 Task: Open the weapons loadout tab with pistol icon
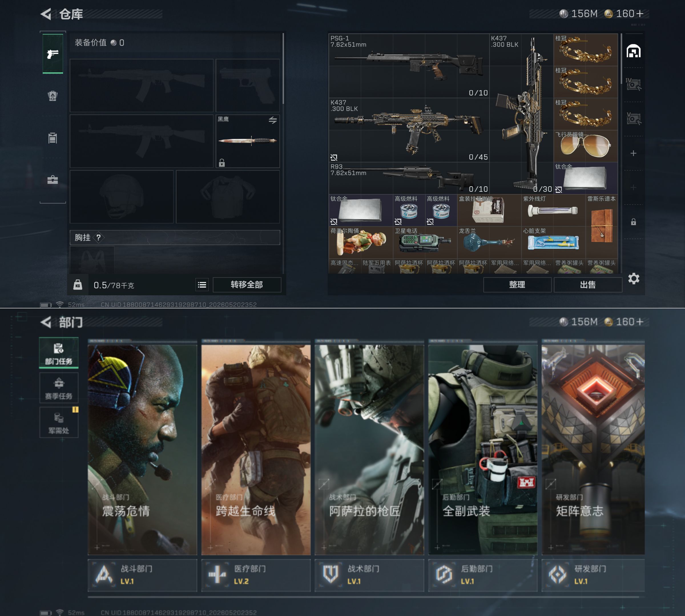point(53,53)
